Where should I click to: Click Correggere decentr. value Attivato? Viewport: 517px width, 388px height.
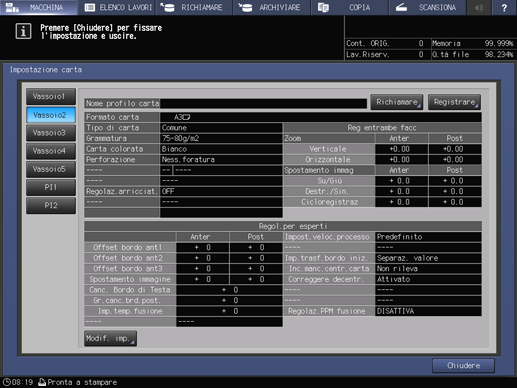428,279
